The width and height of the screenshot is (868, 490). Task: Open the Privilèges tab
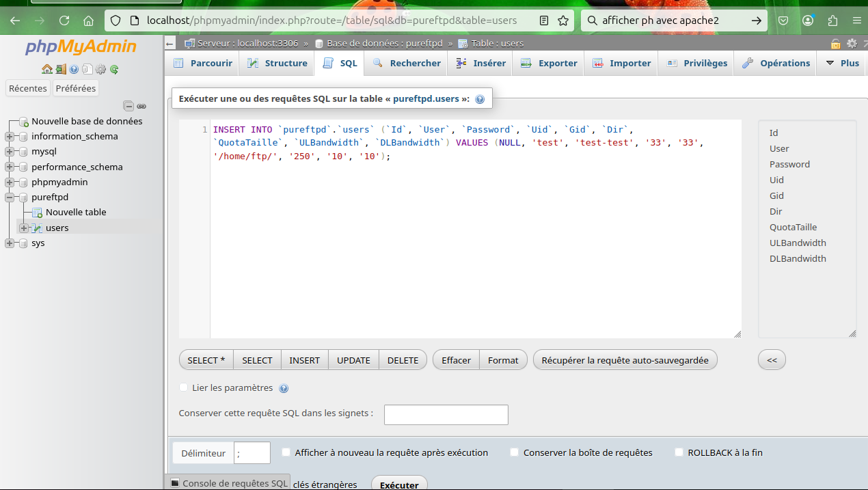point(696,64)
